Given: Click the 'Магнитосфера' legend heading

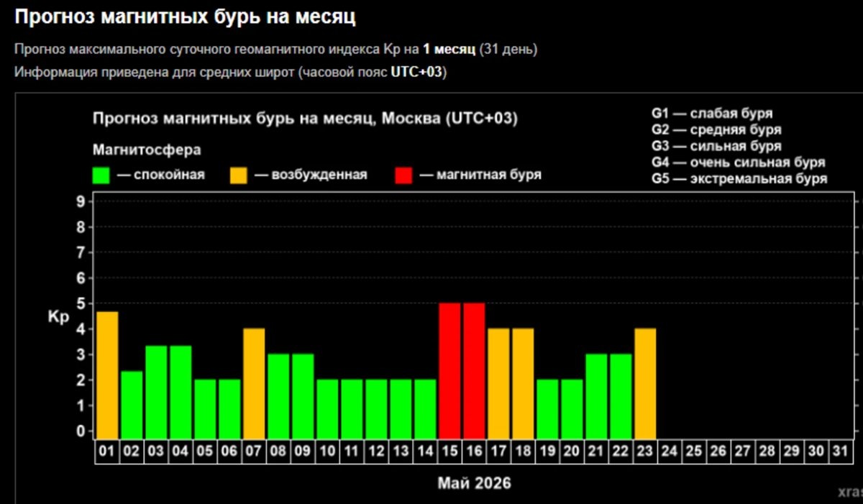Looking at the screenshot, I should (x=147, y=150).
